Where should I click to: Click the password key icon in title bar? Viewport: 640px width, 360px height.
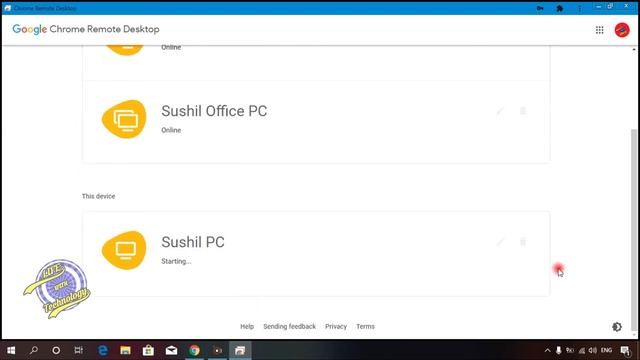point(540,8)
